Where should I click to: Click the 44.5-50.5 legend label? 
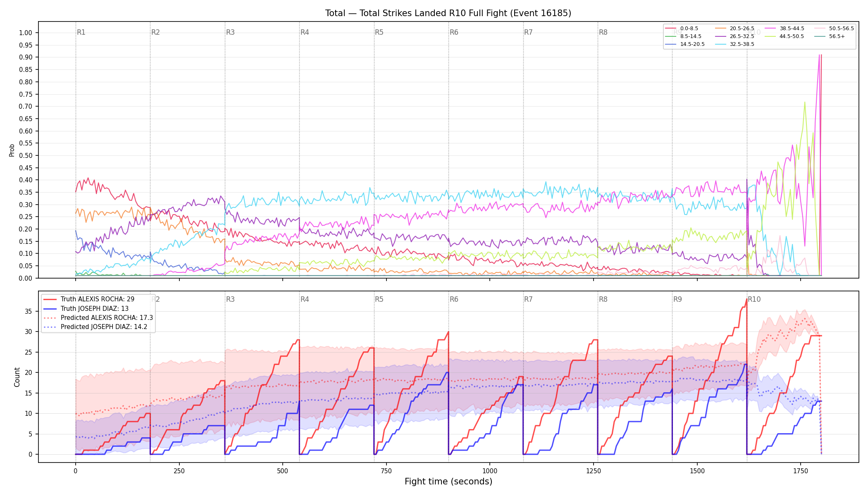[792, 36]
